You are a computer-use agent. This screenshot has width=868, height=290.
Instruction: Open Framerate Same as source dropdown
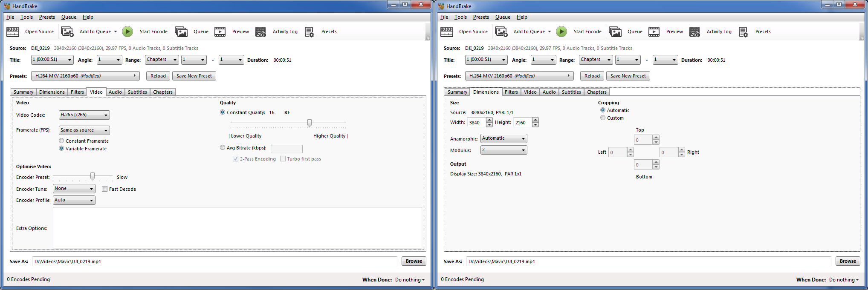(x=84, y=130)
